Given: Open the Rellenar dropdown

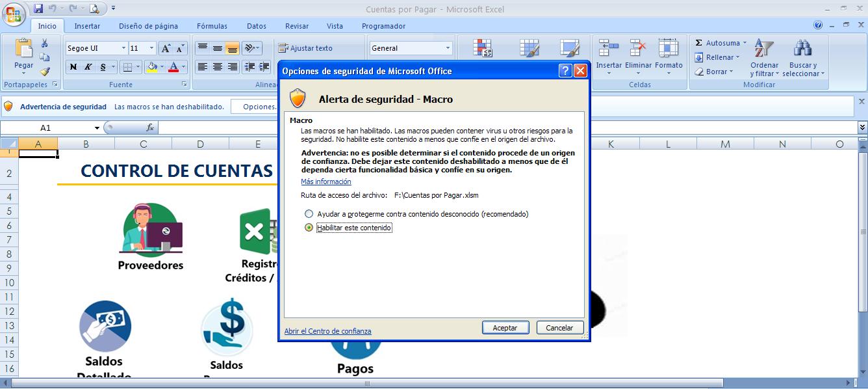Looking at the screenshot, I should click(738, 57).
